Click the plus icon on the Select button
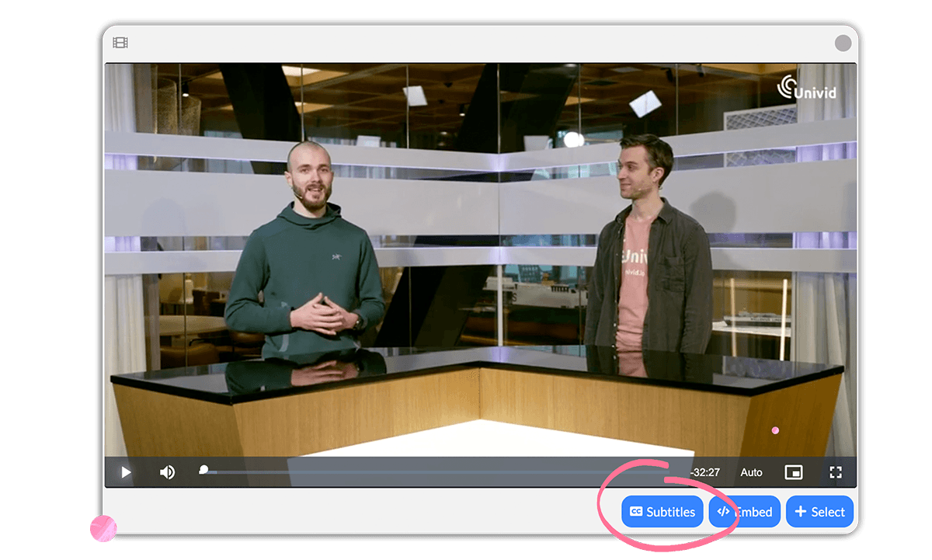Viewport: 932px width, 560px height. [800, 512]
